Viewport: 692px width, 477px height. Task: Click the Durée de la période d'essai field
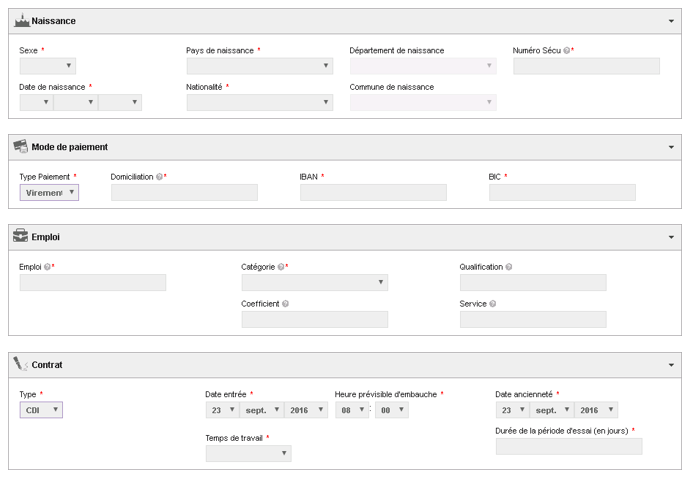[x=569, y=447]
